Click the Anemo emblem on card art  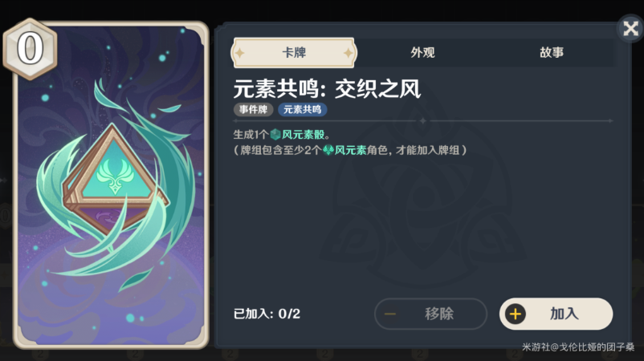[x=115, y=176]
